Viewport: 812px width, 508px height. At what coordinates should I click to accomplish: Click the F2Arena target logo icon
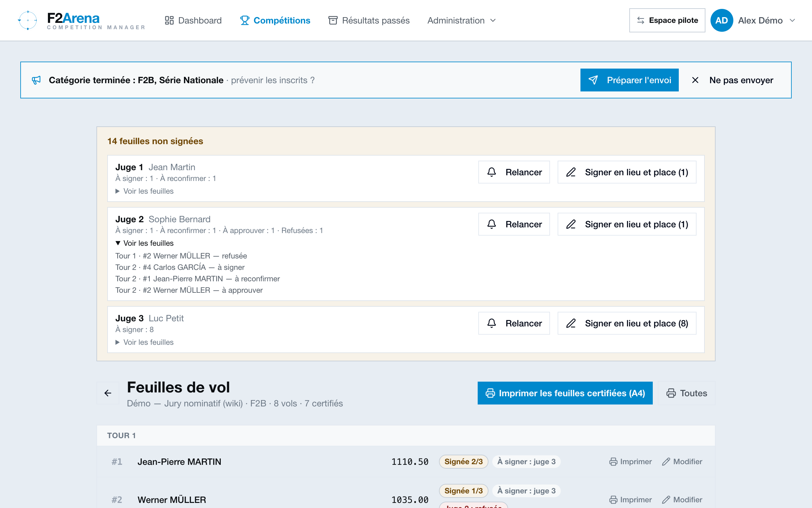(28, 20)
